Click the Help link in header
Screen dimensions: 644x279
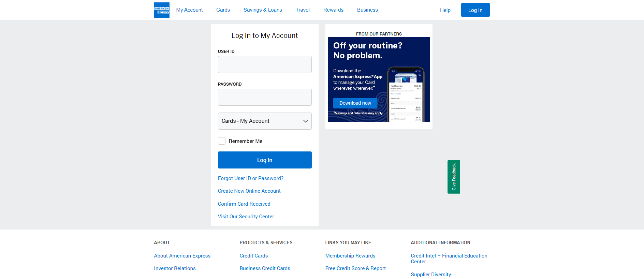[x=445, y=10]
